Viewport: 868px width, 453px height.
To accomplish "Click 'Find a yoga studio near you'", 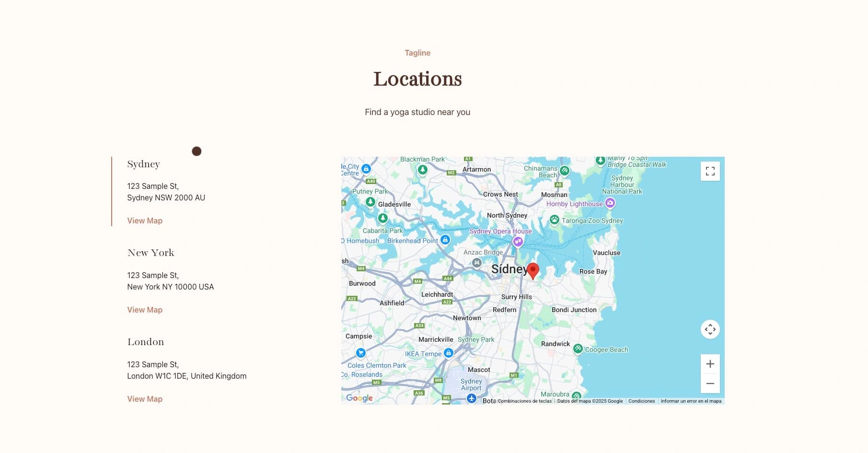I will (x=417, y=112).
